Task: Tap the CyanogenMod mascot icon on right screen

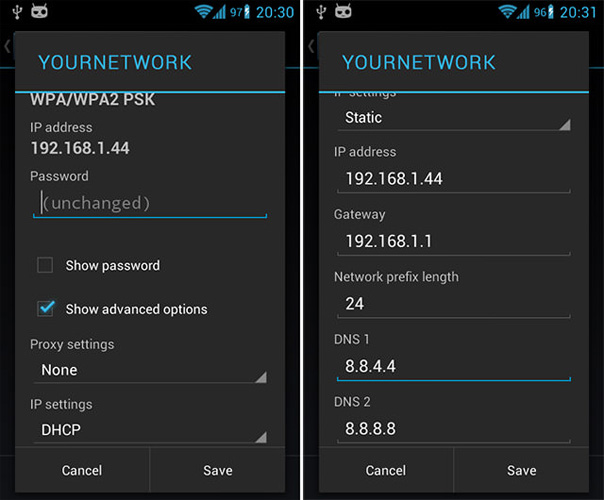Action: (x=343, y=11)
